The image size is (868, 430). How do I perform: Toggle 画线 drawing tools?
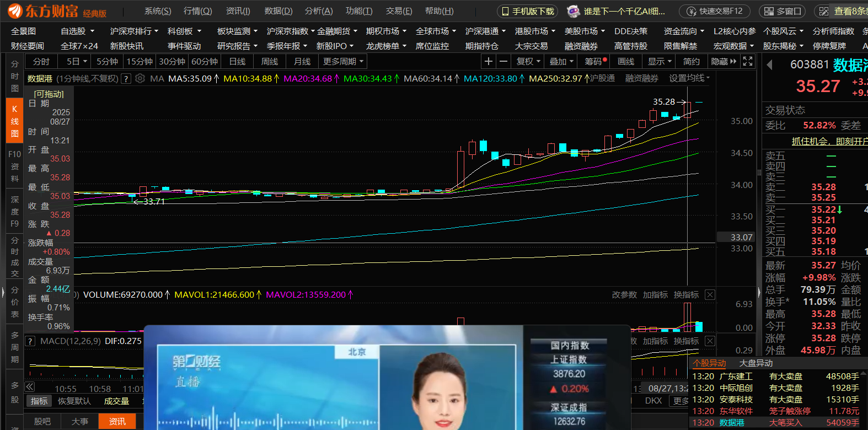[626, 61]
